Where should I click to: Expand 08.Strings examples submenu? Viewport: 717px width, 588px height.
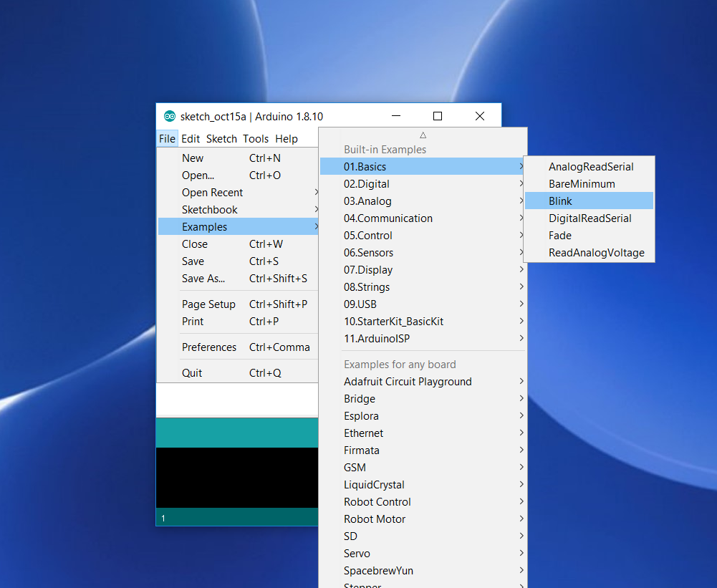coord(423,287)
